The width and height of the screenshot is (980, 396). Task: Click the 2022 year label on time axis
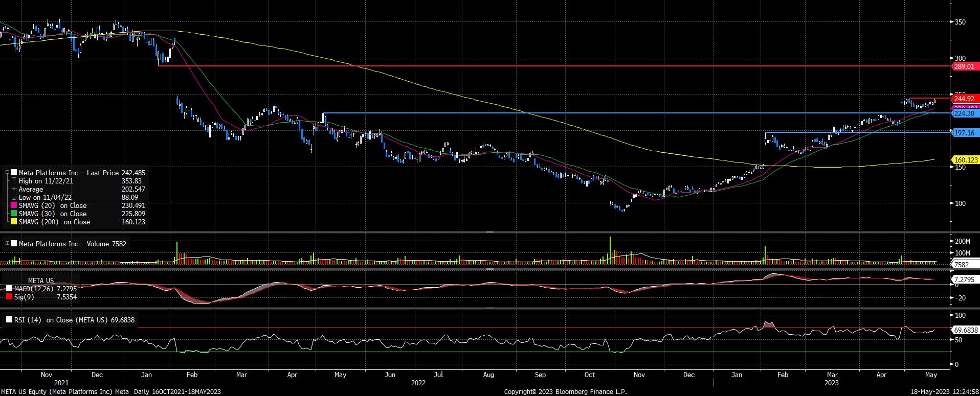coord(418,382)
